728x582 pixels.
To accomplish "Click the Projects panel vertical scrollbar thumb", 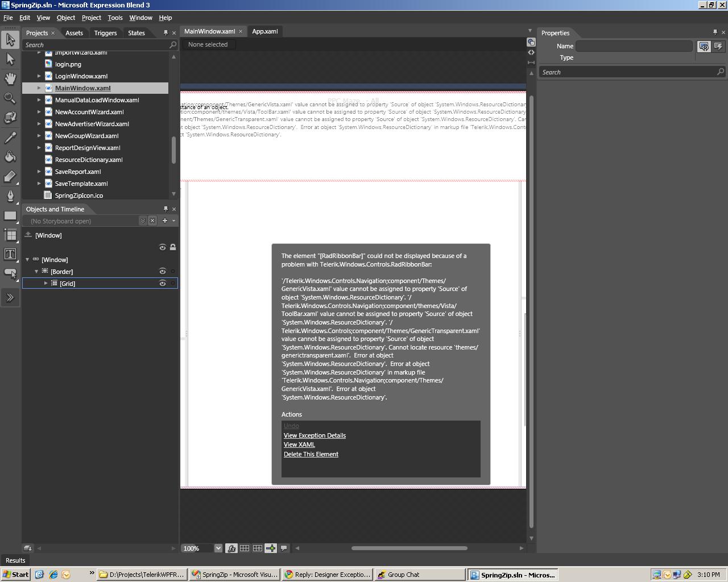I will pyautogui.click(x=173, y=149).
